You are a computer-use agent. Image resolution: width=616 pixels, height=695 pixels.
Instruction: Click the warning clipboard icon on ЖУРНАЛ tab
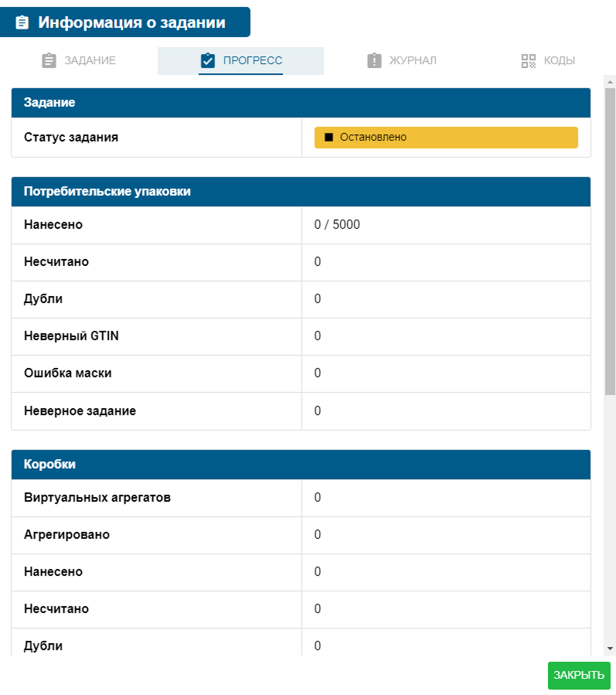click(375, 60)
